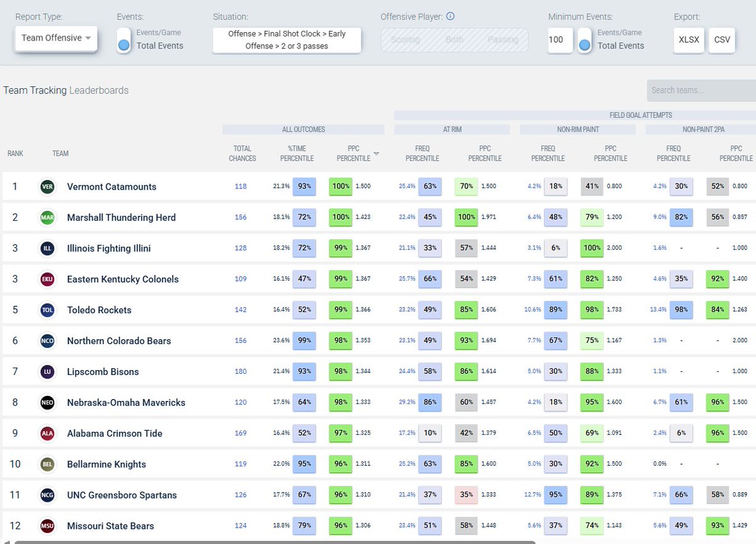Click the Missouri State Bears logo
The height and width of the screenshot is (544, 756).
[47, 526]
